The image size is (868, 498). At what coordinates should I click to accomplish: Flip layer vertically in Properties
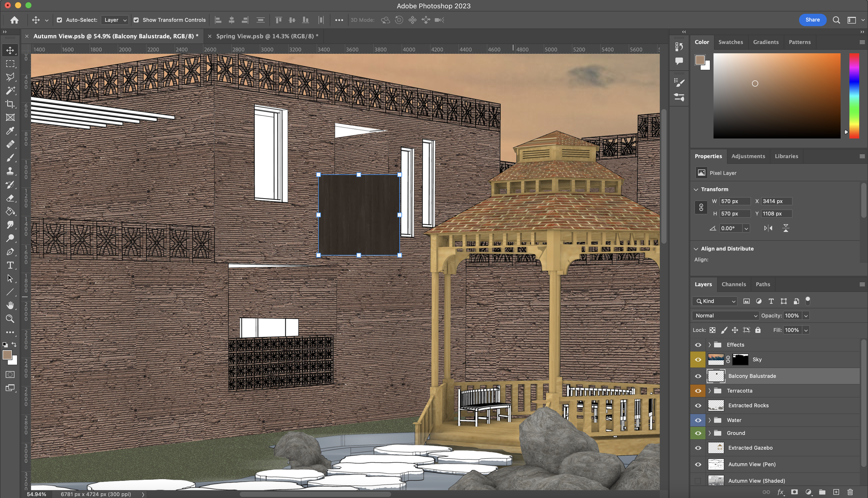pyautogui.click(x=786, y=228)
